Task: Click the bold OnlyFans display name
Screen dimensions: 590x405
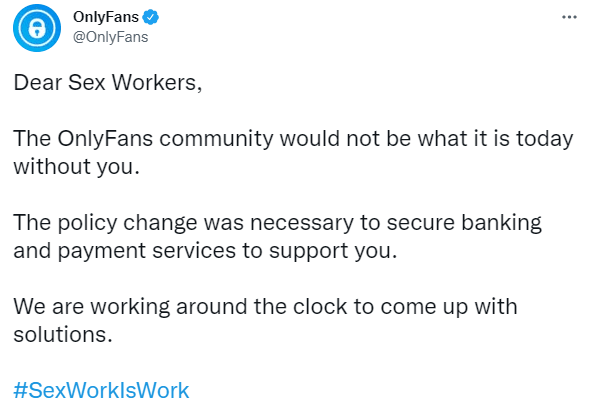Action: (x=106, y=17)
